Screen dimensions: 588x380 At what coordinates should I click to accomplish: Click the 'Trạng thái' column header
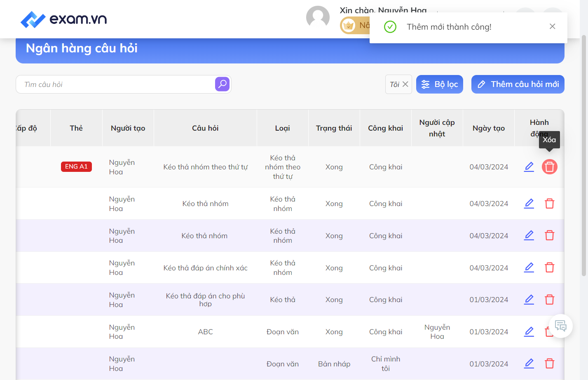point(334,128)
